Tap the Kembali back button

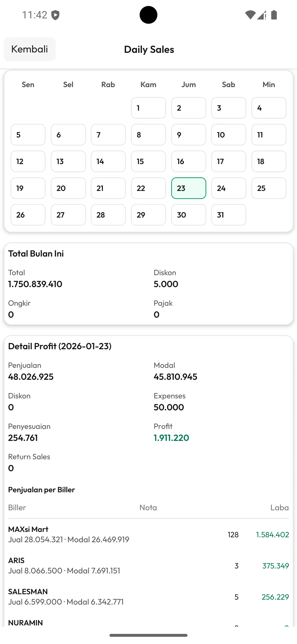tap(29, 49)
